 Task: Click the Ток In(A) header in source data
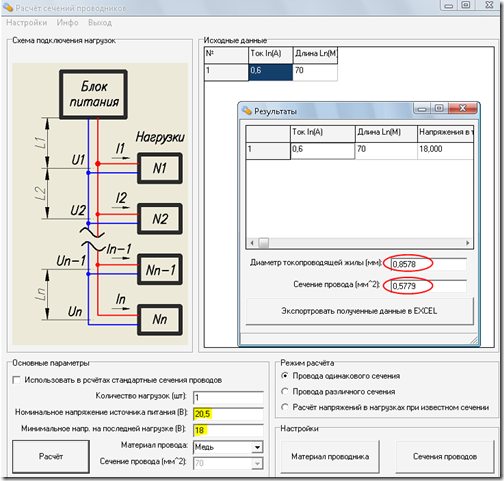[x=270, y=55]
